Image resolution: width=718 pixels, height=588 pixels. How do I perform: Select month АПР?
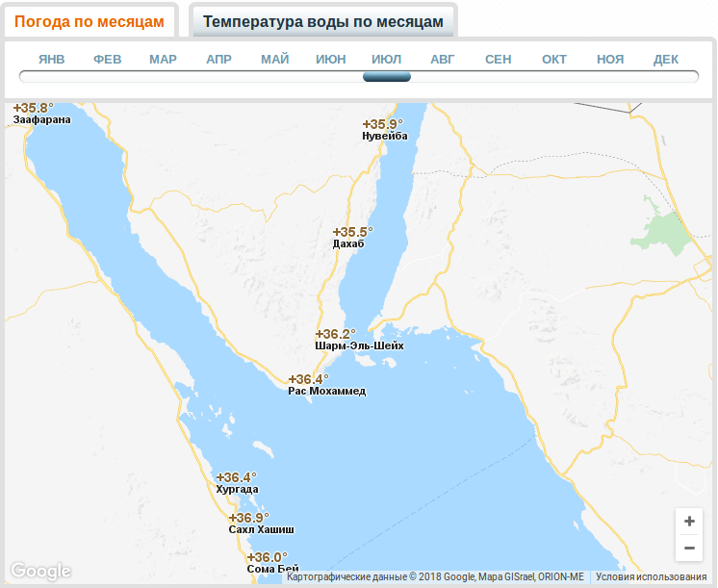coord(218,60)
